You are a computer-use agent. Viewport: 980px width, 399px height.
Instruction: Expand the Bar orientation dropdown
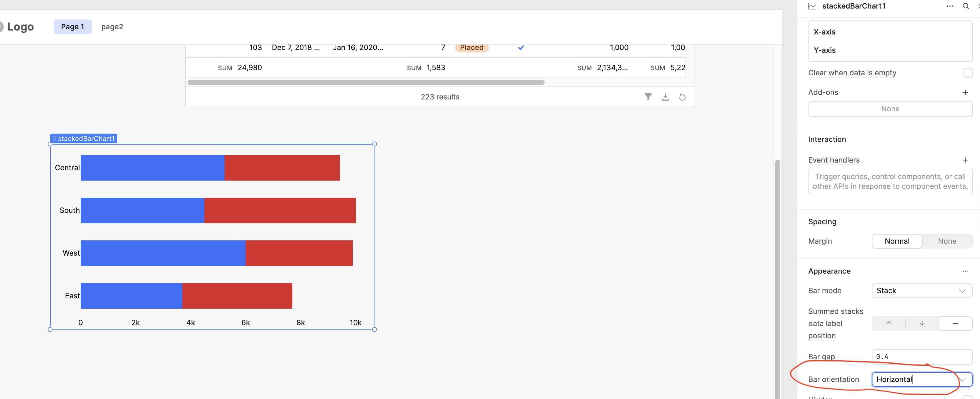pos(963,379)
